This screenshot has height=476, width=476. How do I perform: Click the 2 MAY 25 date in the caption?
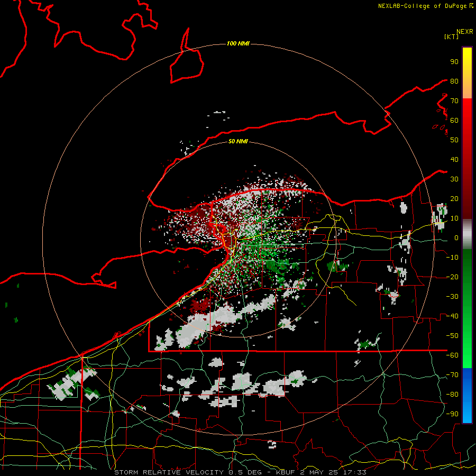pyautogui.click(x=319, y=472)
